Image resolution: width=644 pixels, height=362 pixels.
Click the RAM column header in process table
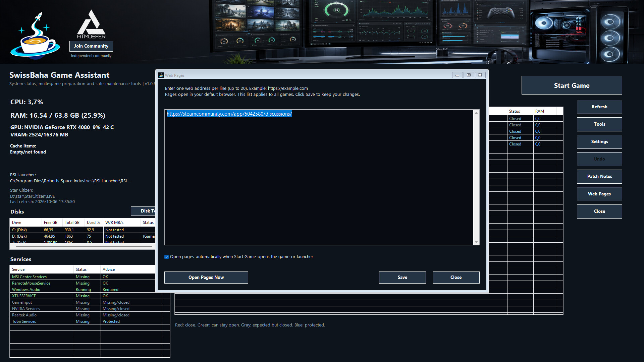(x=545, y=111)
